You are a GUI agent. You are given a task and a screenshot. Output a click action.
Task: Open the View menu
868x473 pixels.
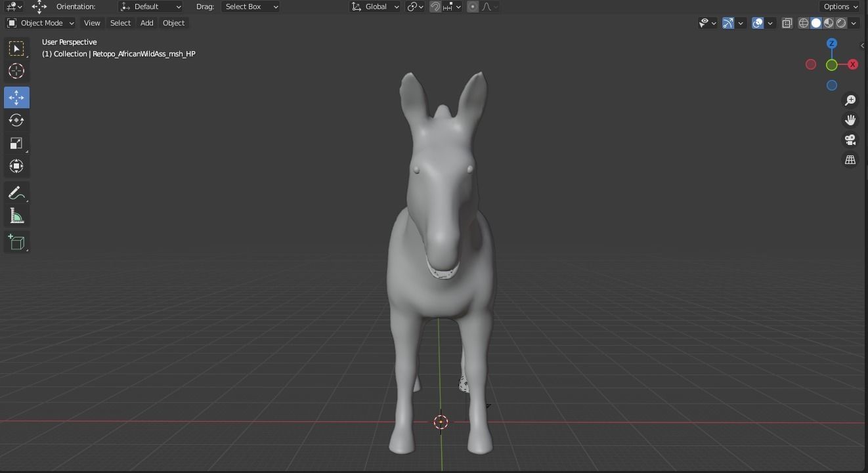pos(92,23)
